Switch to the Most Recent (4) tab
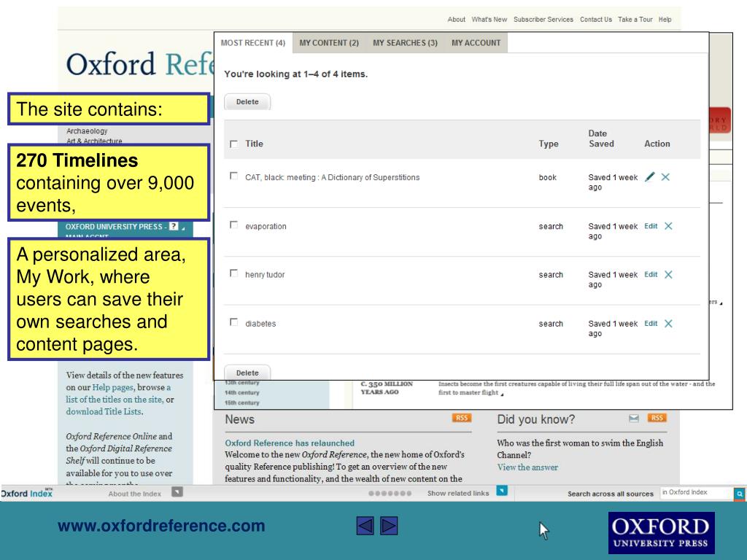The image size is (747, 560). (x=253, y=43)
